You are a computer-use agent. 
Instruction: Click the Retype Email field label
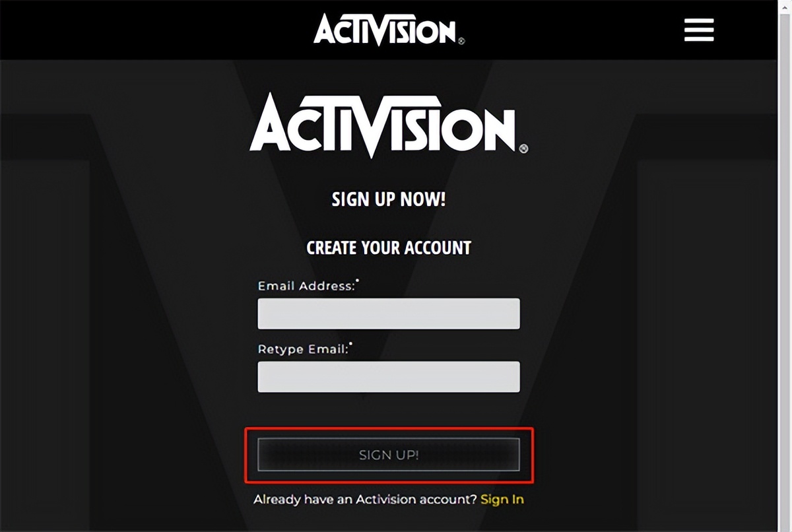pos(303,349)
